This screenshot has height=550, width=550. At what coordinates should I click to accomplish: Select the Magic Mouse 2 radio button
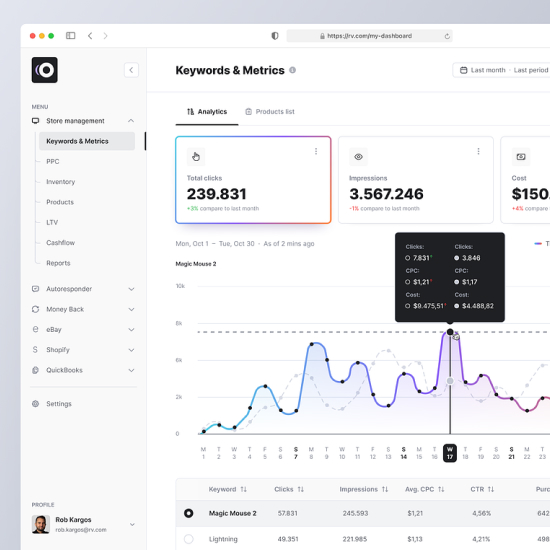coord(189,513)
